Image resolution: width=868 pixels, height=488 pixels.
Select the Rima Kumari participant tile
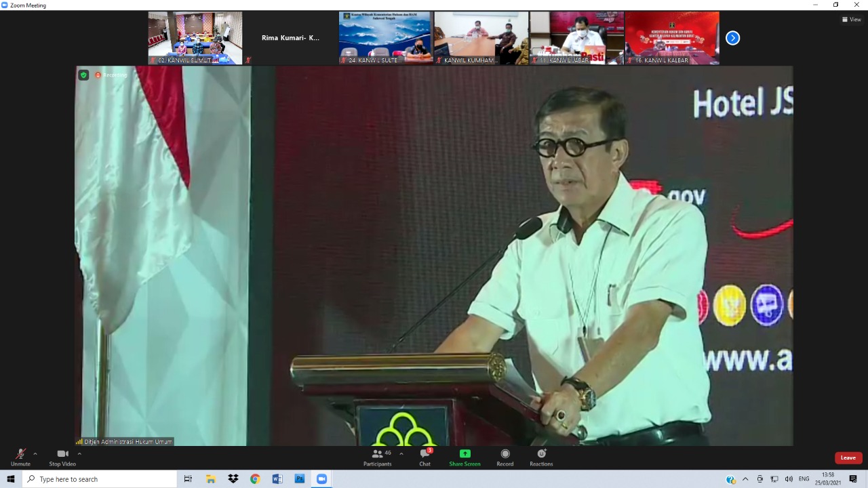pos(290,38)
